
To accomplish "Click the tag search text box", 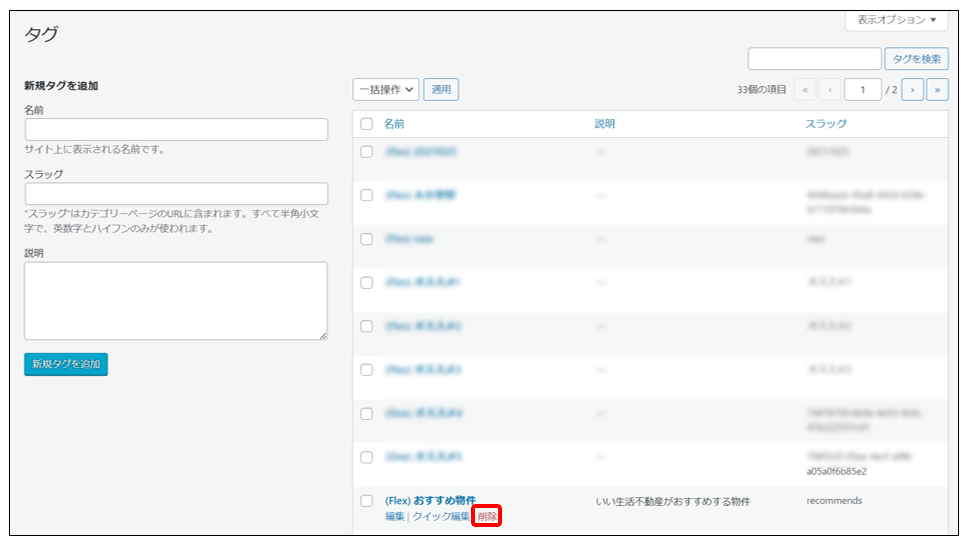I will point(814,59).
